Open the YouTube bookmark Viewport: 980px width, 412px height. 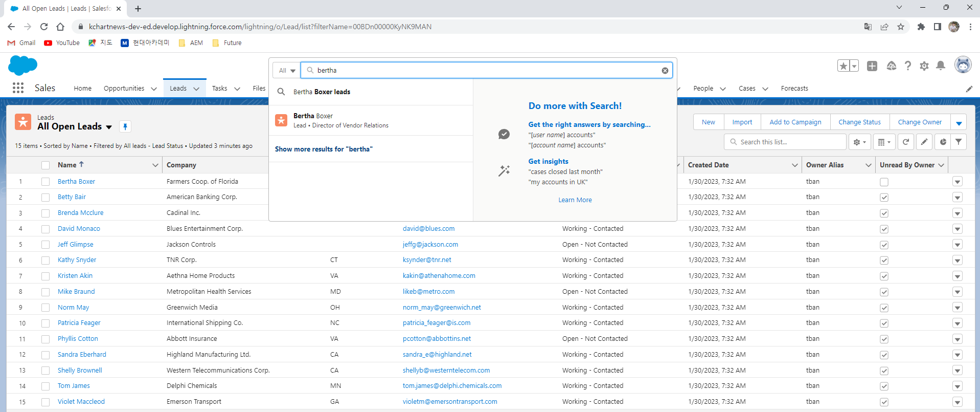click(x=62, y=43)
